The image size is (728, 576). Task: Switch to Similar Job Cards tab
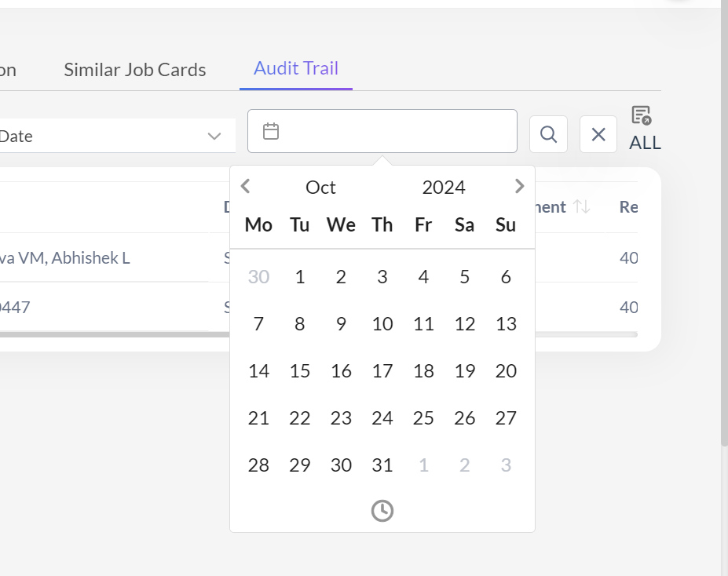click(x=135, y=70)
